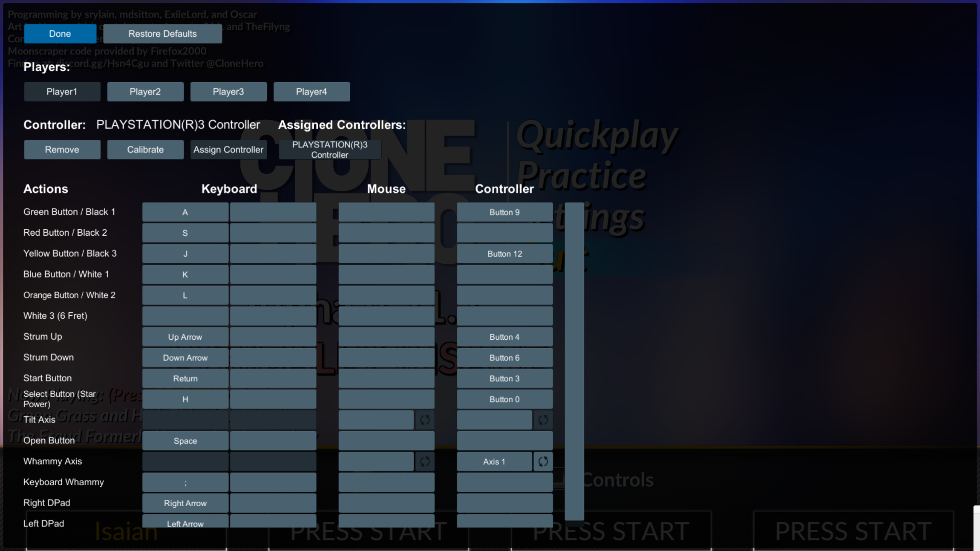980x551 pixels.
Task: Click the Tilt Axis controller reset button
Action: click(542, 419)
